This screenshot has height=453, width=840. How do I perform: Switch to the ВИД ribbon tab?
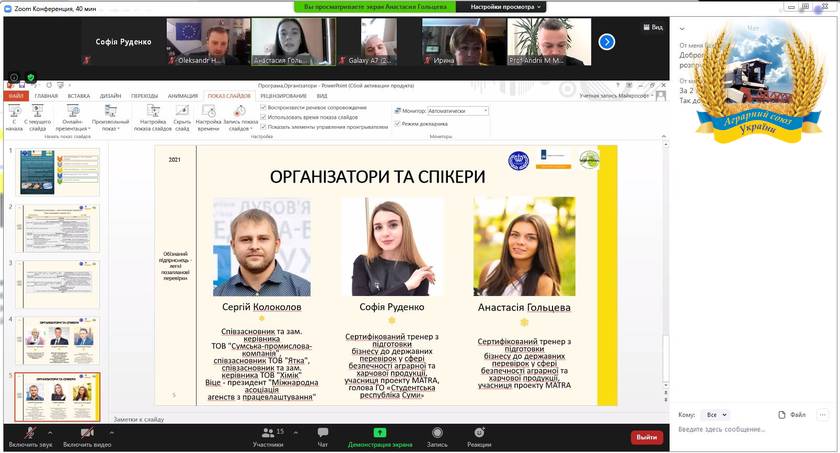[x=322, y=96]
